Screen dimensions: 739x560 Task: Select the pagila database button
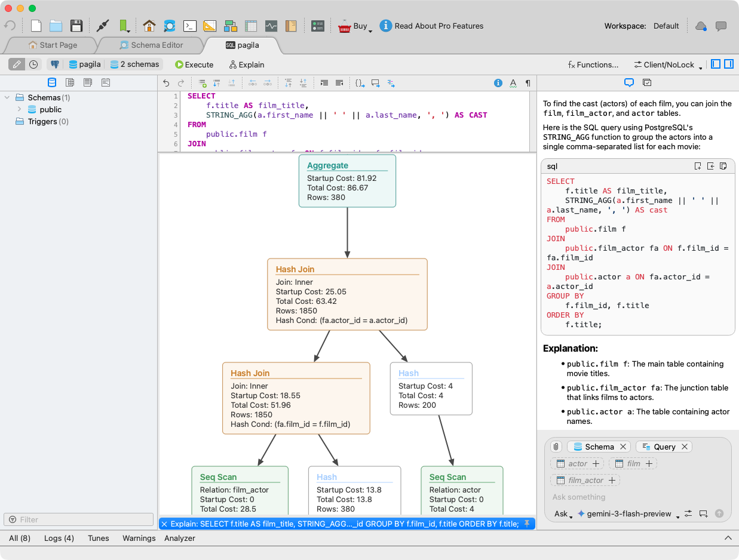pyautogui.click(x=85, y=64)
